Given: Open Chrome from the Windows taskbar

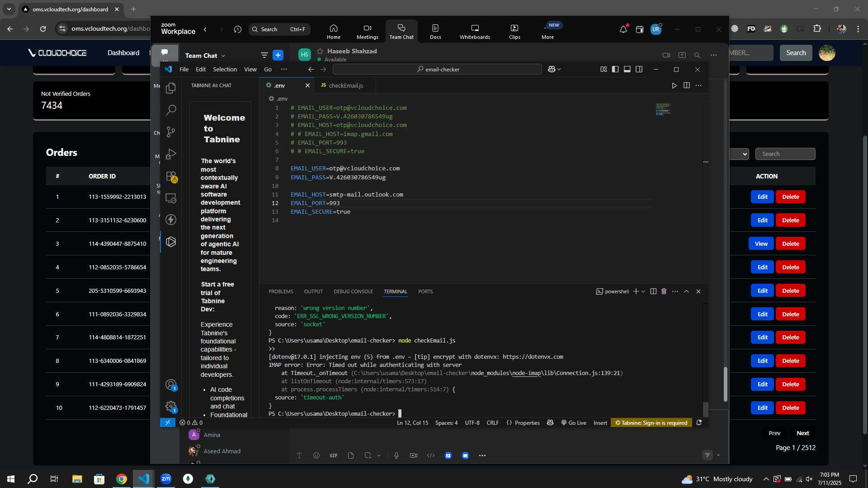Looking at the screenshot, I should (122, 479).
